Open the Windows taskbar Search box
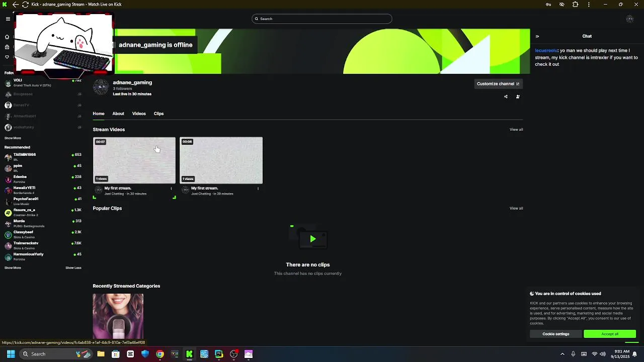This screenshot has height=362, width=644. 56,354
